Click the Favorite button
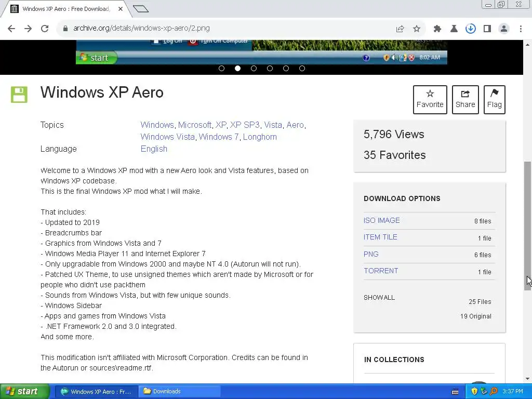The image size is (532, 399). pos(430,100)
